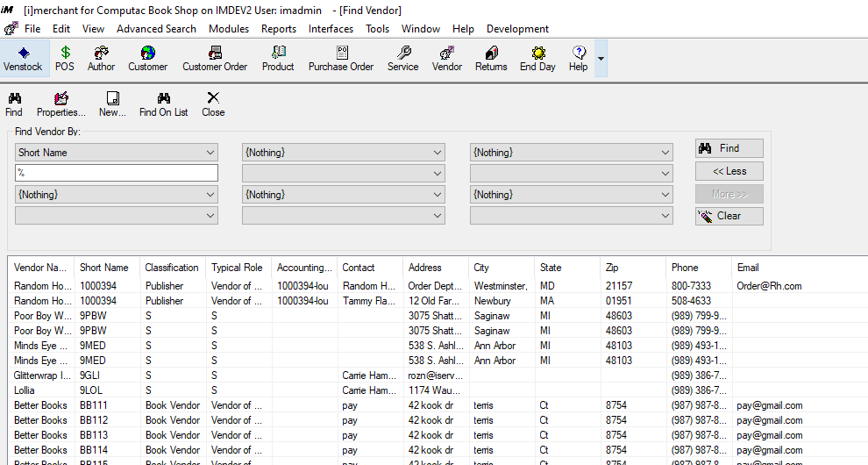
Task: Open the View menu
Action: click(93, 29)
